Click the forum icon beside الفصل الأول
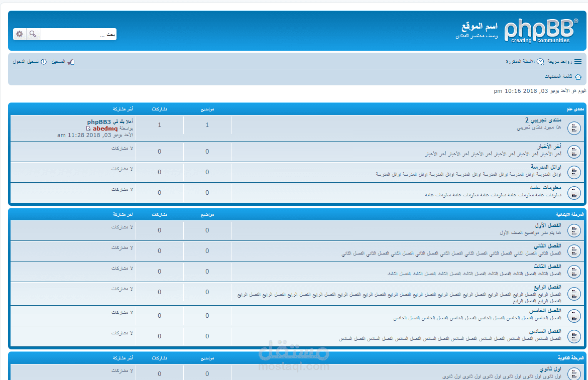The width and height of the screenshot is (588, 380). pyautogui.click(x=574, y=230)
